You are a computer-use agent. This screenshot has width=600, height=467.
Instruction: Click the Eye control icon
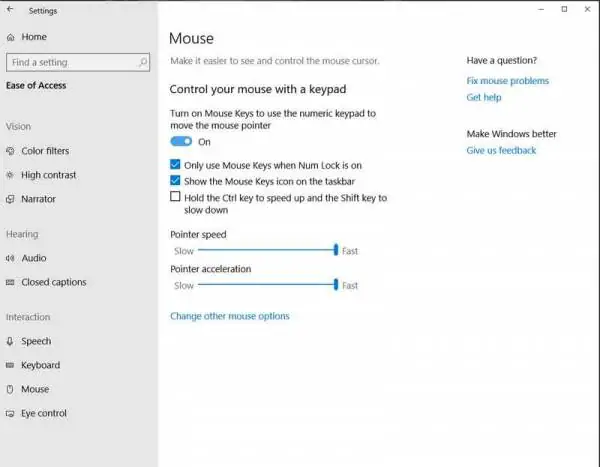pyautogui.click(x=10, y=413)
